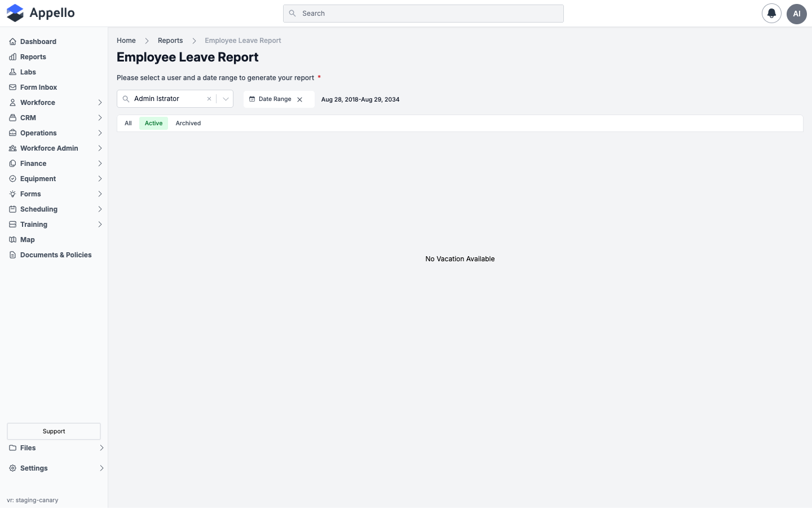Viewport: 812px width, 518px height.
Task: Open the notifications bell
Action: point(771,14)
